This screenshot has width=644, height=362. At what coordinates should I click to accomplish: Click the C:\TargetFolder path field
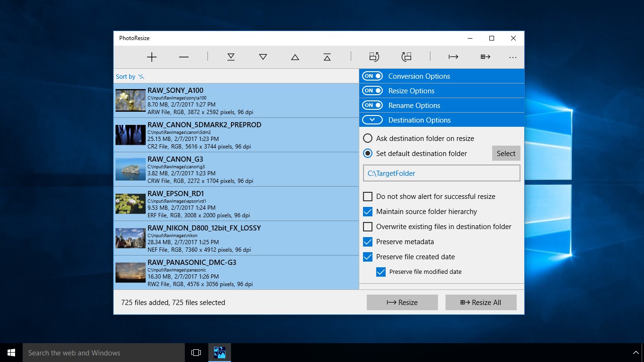click(x=442, y=173)
